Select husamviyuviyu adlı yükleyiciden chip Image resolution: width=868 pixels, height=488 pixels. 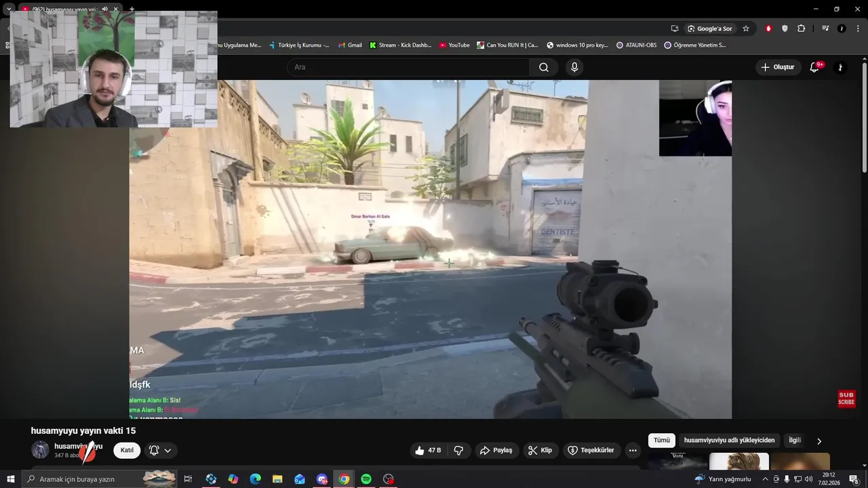729,441
